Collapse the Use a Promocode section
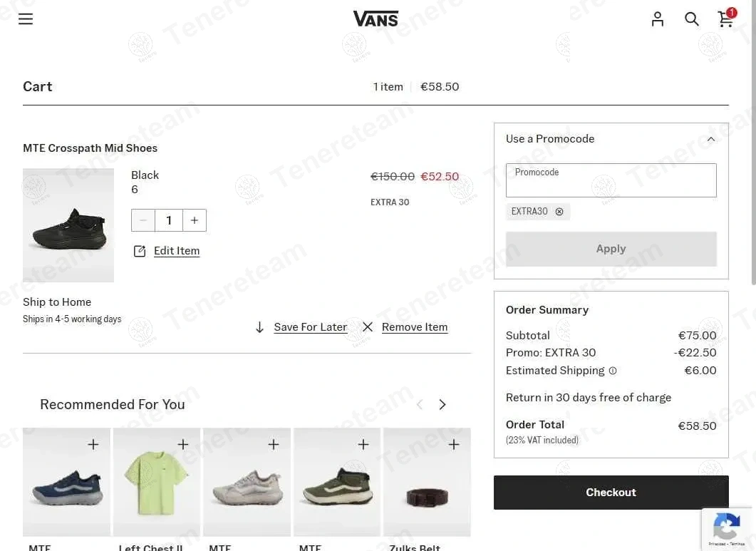756x551 pixels. pos(710,139)
